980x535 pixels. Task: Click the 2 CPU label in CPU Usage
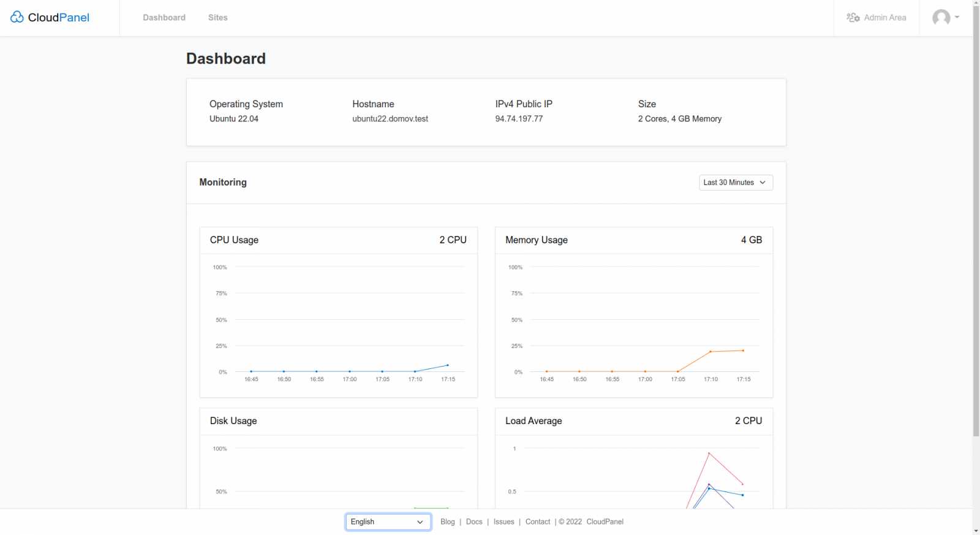pos(453,240)
